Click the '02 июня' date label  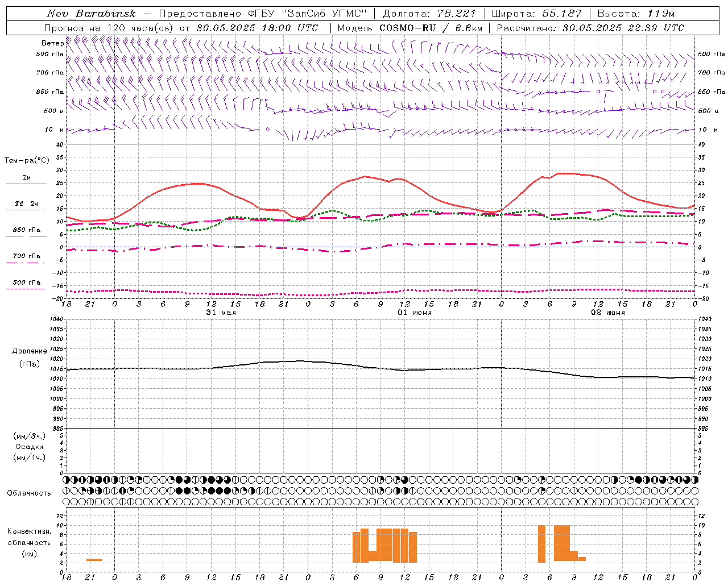point(608,312)
